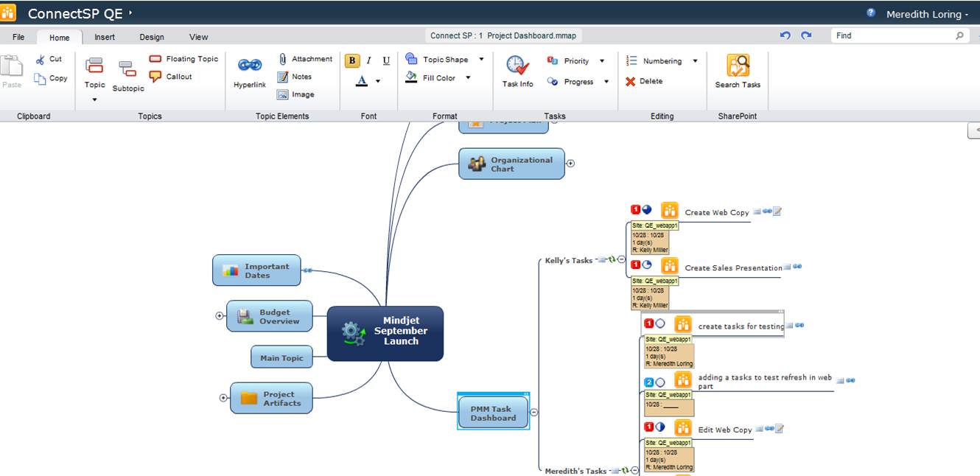
Task: Toggle bold formatting
Action: click(351, 60)
